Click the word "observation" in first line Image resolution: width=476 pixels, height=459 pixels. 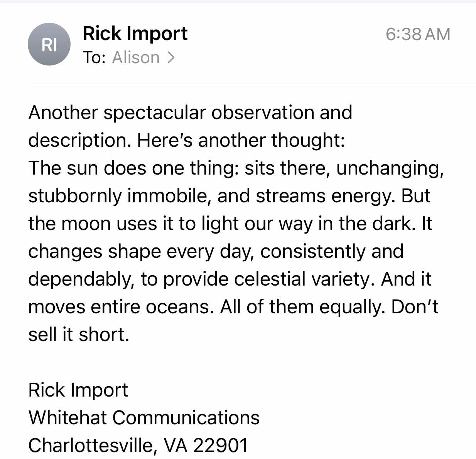coord(262,113)
